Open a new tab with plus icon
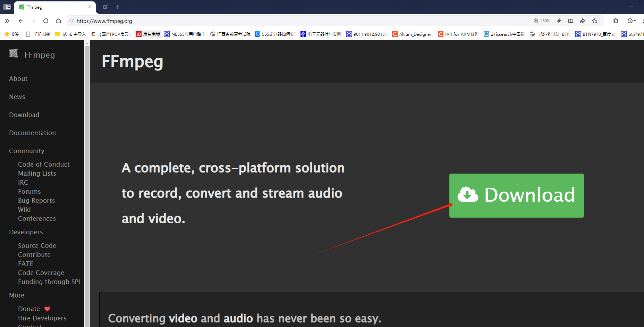Screen dimensions: 644x327 pos(117,7)
